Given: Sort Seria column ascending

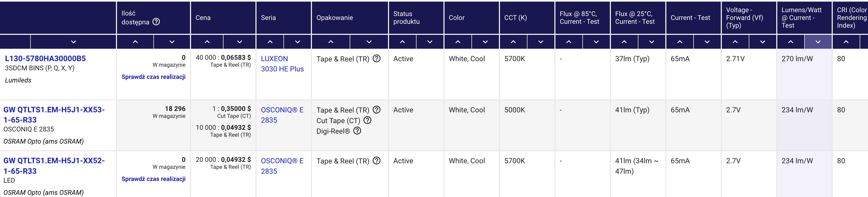Looking at the screenshot, I should click(270, 42).
